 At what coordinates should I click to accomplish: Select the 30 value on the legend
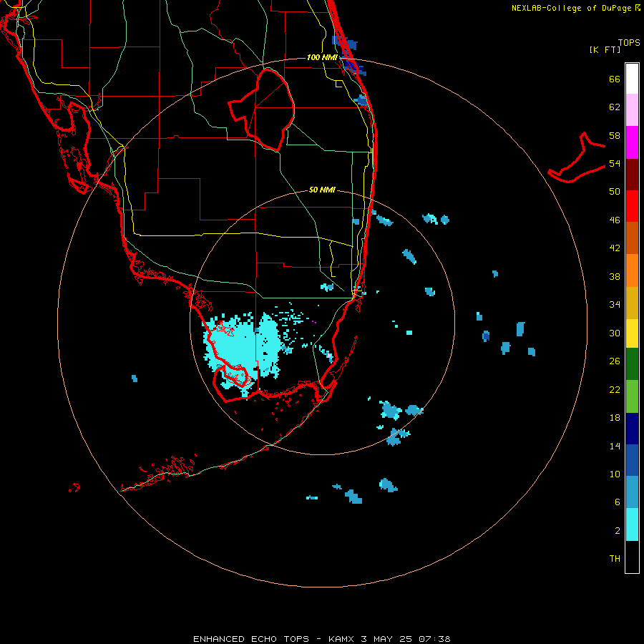(x=615, y=333)
